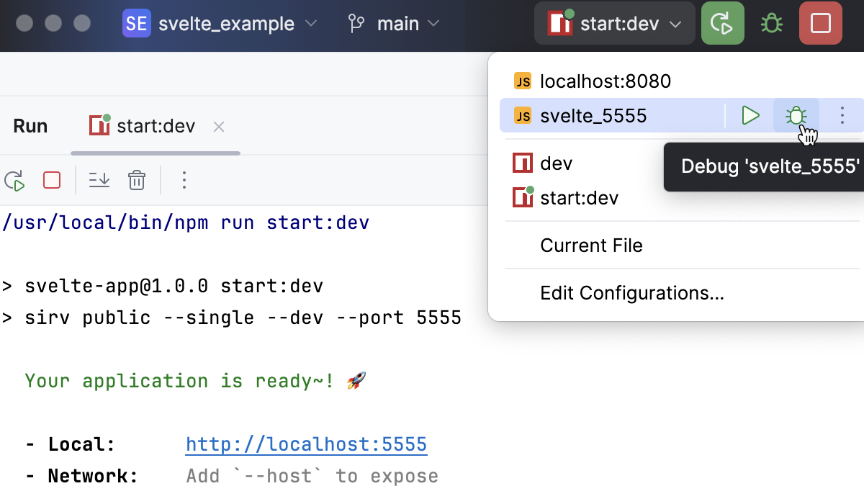864x504 pixels.
Task: Select Current File from the configurations popup
Action: (591, 246)
